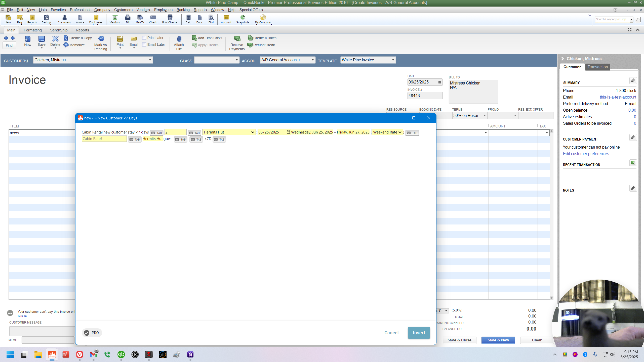The height and width of the screenshot is (362, 644).
Task: Switch to the Transaction tab
Action: [x=597, y=67]
